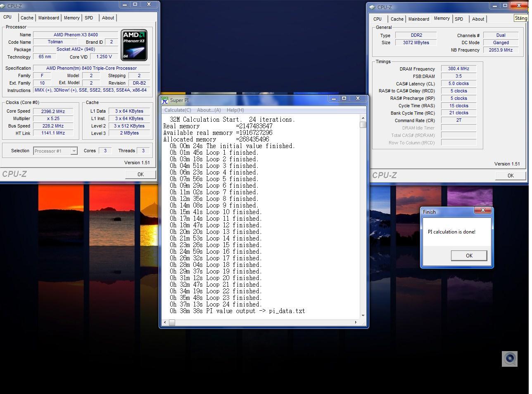This screenshot has width=532, height=394.
Task: Click Super PI horizontal scroll left arrow
Action: (166, 323)
